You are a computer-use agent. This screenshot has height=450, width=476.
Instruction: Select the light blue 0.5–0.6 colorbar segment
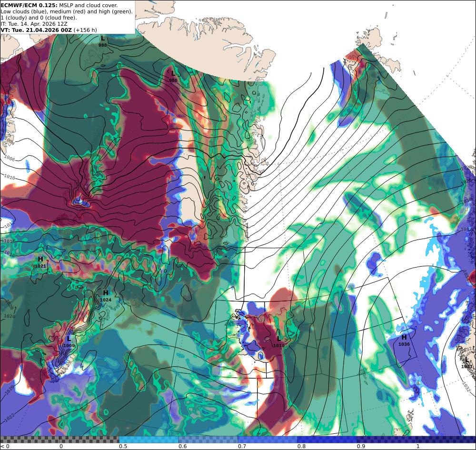[x=149, y=440]
